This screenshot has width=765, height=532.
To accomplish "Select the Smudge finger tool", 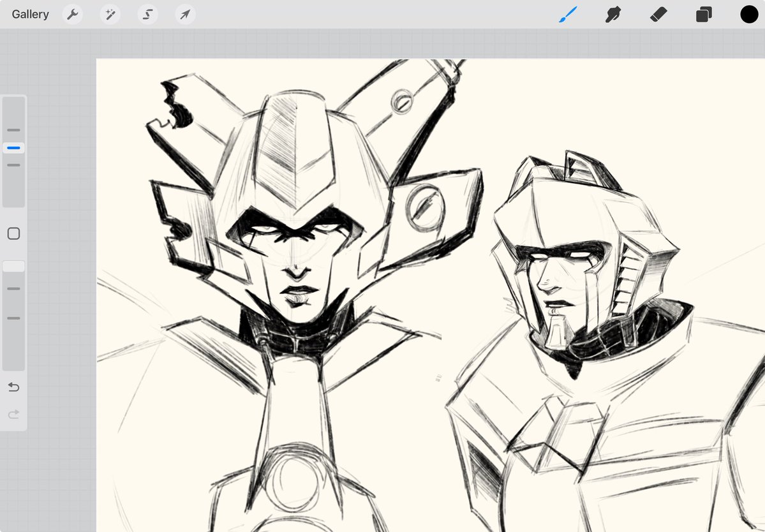I will coord(613,15).
